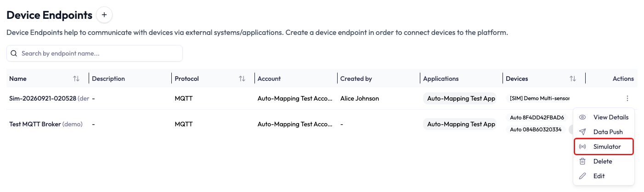Sort by Devices using the arrows icon
This screenshot has height=192, width=644.
click(572, 79)
